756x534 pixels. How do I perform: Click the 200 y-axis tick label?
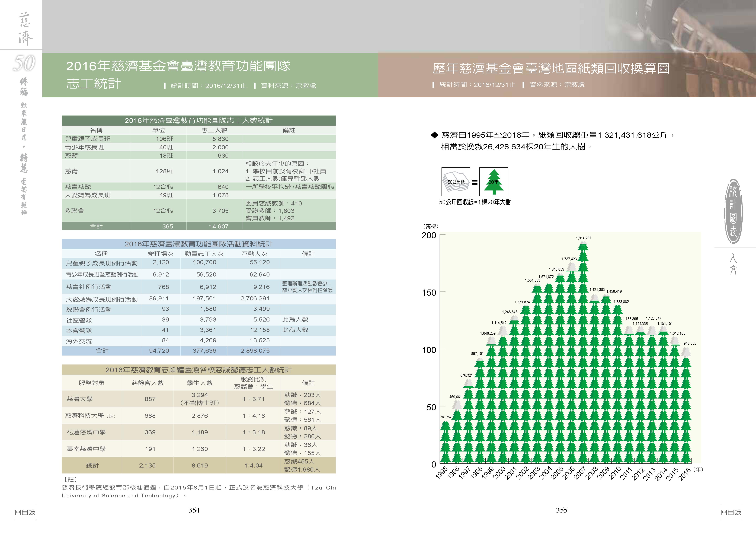tap(429, 235)
